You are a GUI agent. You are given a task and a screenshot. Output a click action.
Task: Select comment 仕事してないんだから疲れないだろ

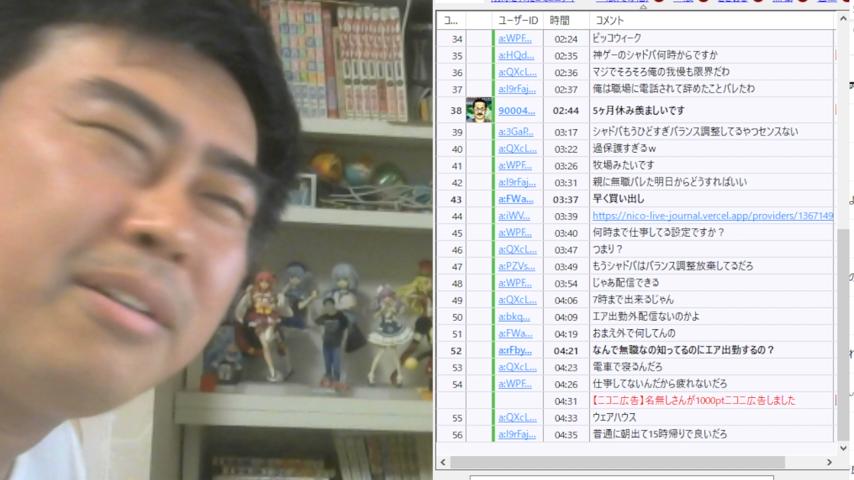point(660,384)
